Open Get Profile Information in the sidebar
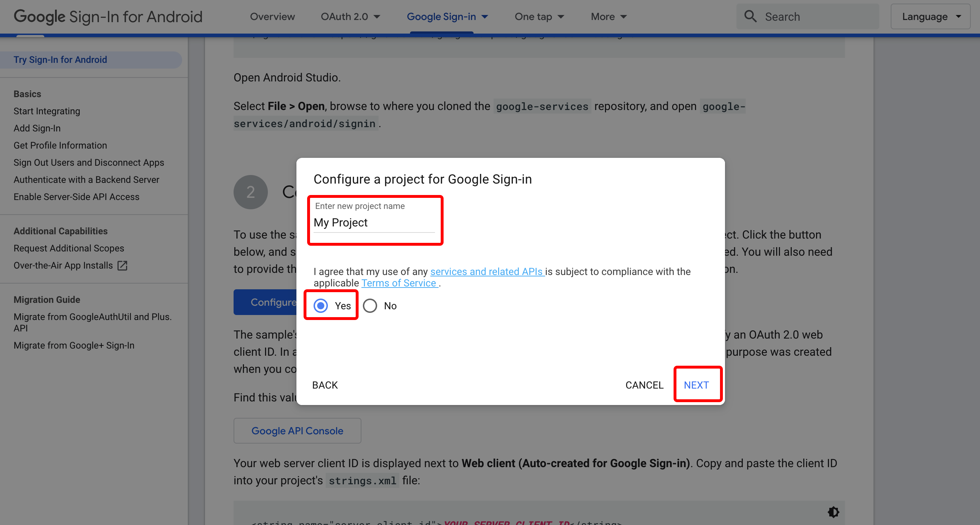Image resolution: width=980 pixels, height=525 pixels. tap(60, 145)
